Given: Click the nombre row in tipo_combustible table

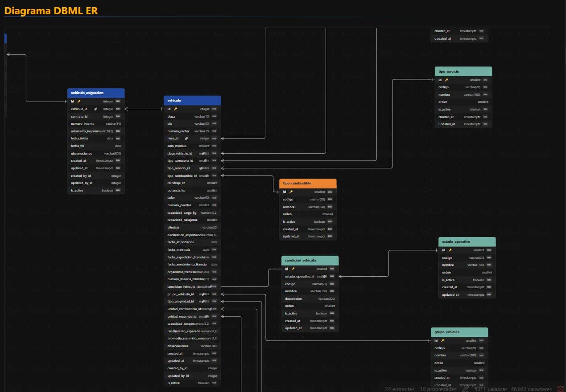Looking at the screenshot, I should 308,207.
